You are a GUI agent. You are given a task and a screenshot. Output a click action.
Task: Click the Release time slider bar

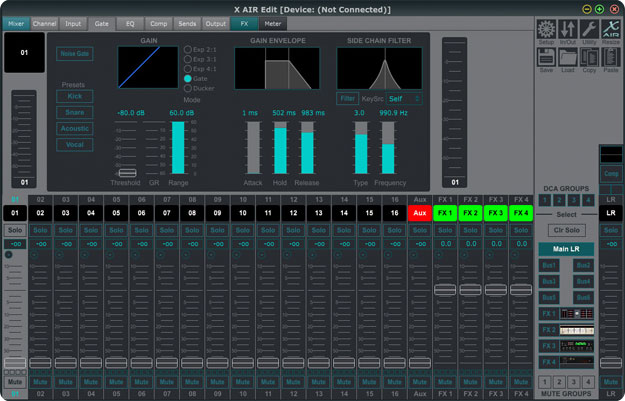307,147
